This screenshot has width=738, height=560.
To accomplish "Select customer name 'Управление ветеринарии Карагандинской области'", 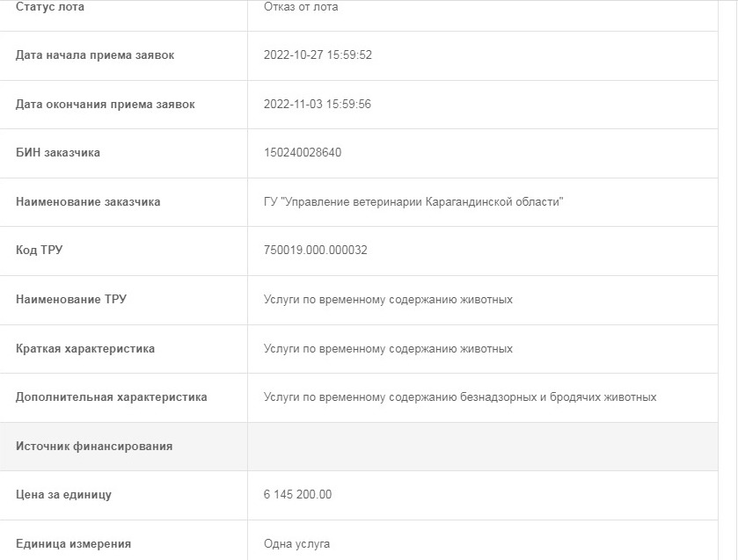I will pos(413,202).
